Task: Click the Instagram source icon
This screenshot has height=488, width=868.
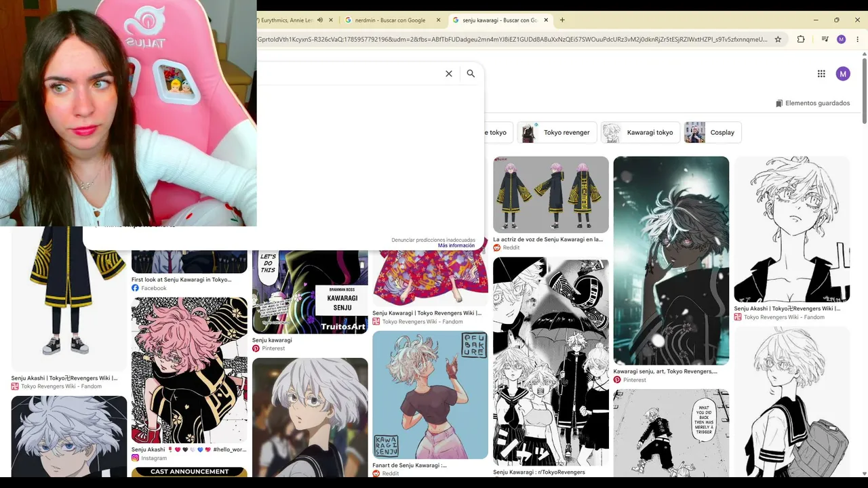Action: [x=136, y=458]
